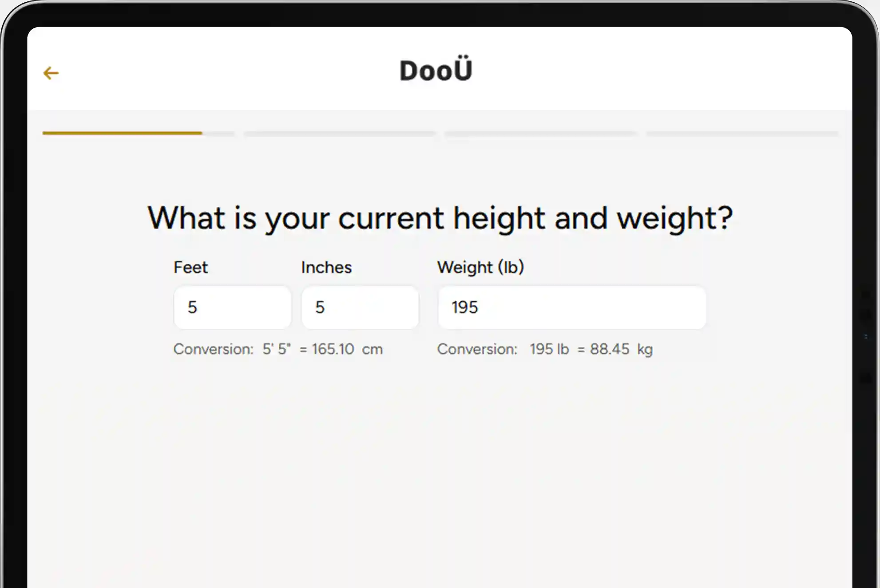
Task: Select the gold filled progress bar segment
Action: tap(122, 133)
